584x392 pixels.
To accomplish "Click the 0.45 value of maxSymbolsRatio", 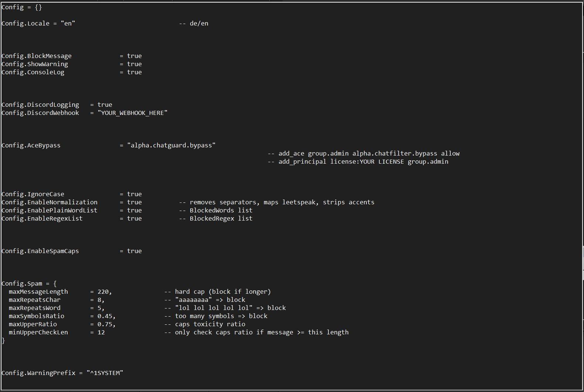I will 105,316.
